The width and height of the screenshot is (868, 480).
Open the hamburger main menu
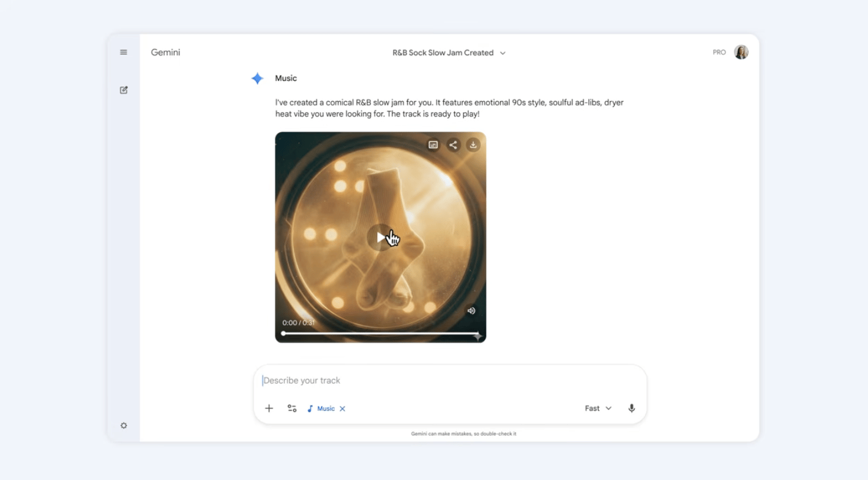click(x=124, y=53)
